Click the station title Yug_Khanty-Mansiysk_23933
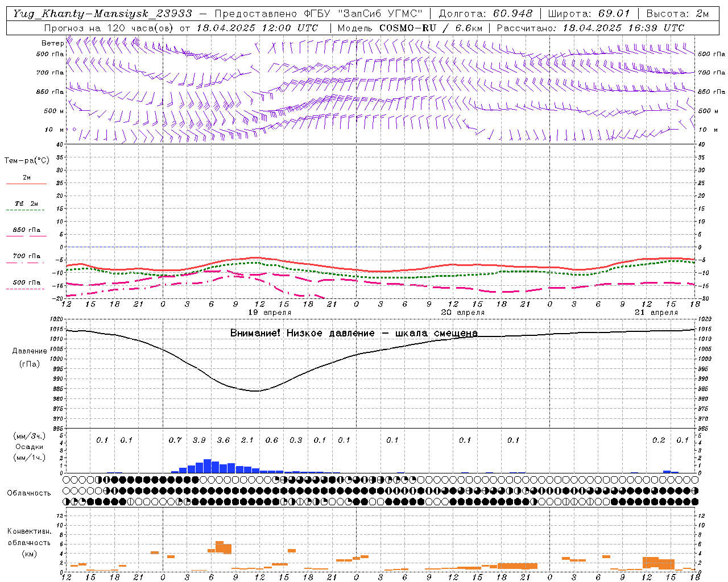 pyautogui.click(x=102, y=14)
